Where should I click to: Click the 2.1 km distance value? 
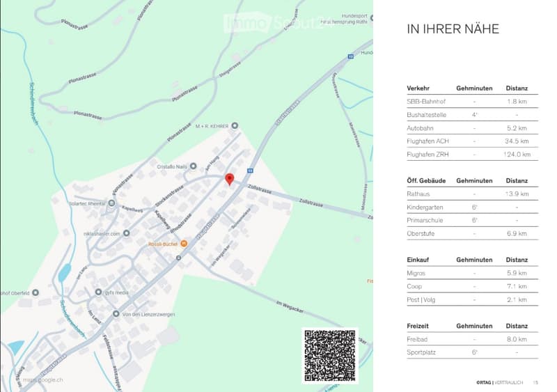(517, 299)
